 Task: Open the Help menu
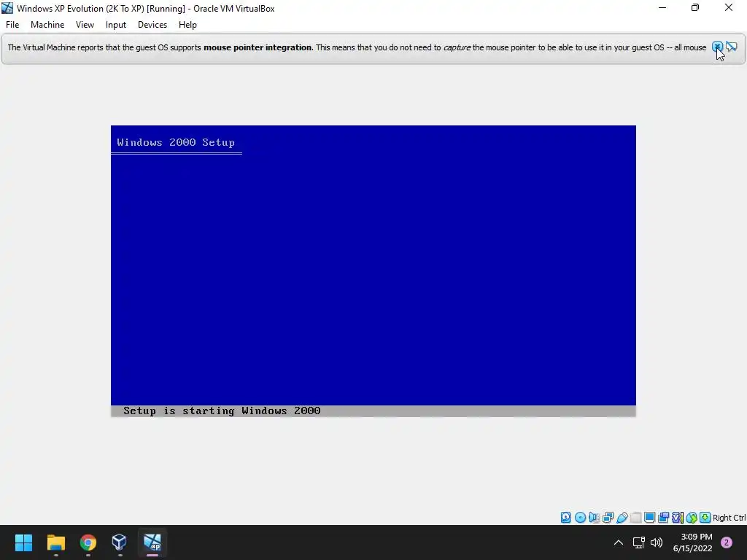click(x=187, y=25)
